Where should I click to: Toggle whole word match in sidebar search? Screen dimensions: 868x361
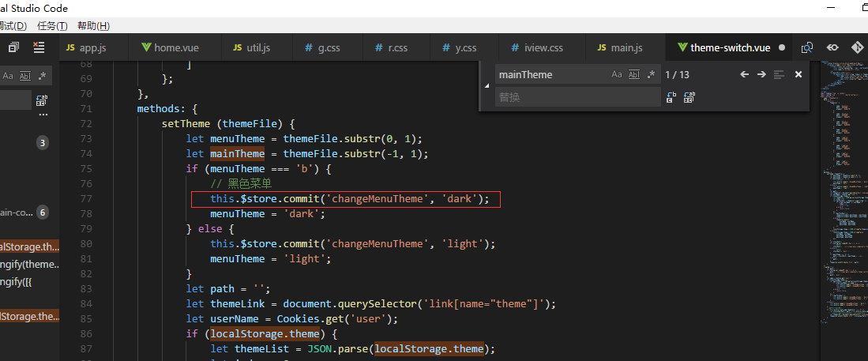[x=25, y=76]
